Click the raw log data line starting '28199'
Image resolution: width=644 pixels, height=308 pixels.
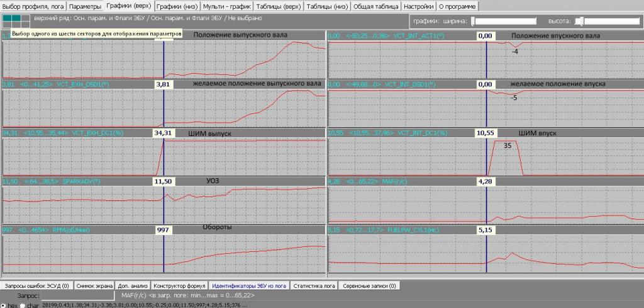pyautogui.click(x=144, y=305)
